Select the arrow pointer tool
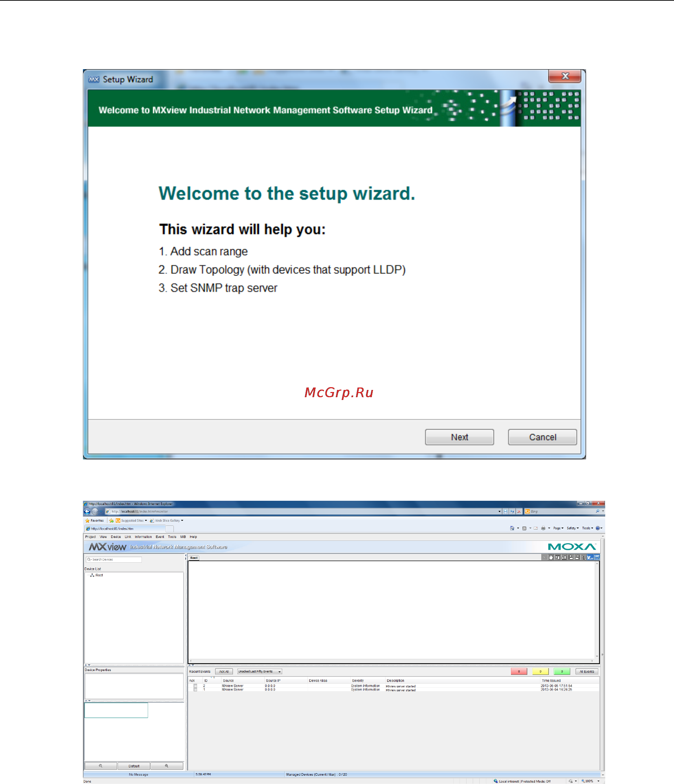Image resolution: width=674 pixels, height=784 pixels. (x=544, y=557)
